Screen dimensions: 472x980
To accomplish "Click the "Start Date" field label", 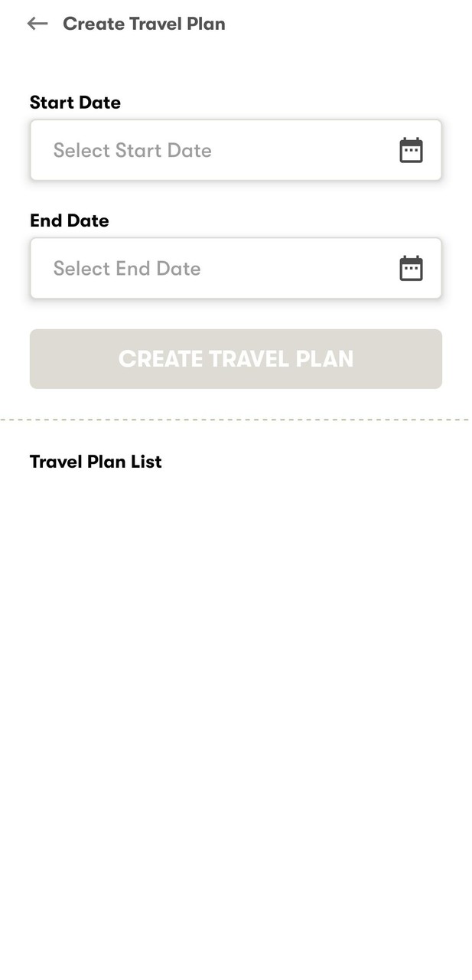I will [x=75, y=103].
